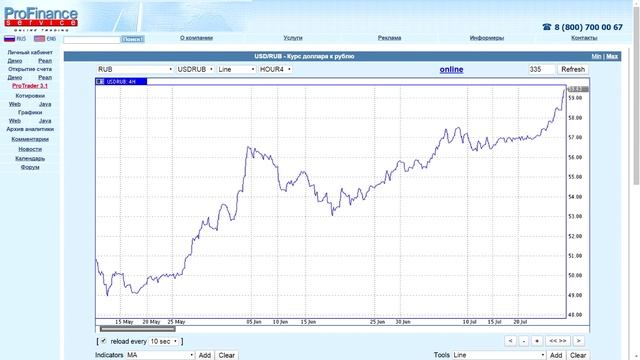
Task: Click Clear next to Indicators
Action: (227, 355)
